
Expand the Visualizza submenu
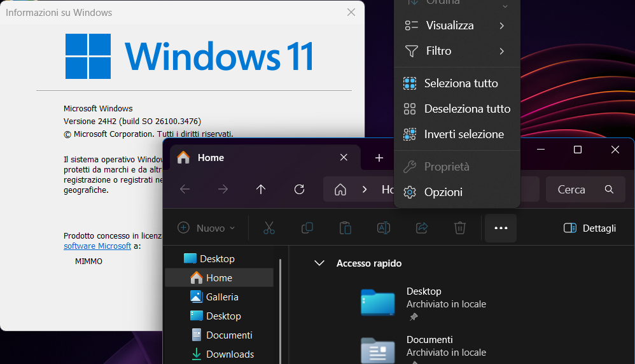click(457, 25)
